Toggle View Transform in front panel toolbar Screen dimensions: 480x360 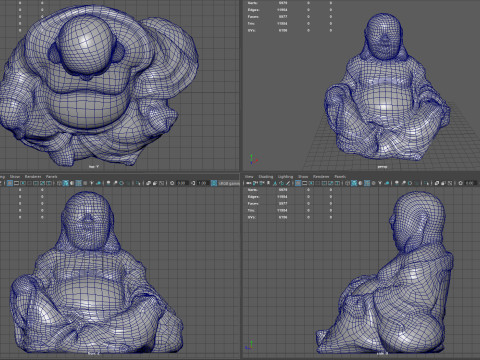(214, 183)
